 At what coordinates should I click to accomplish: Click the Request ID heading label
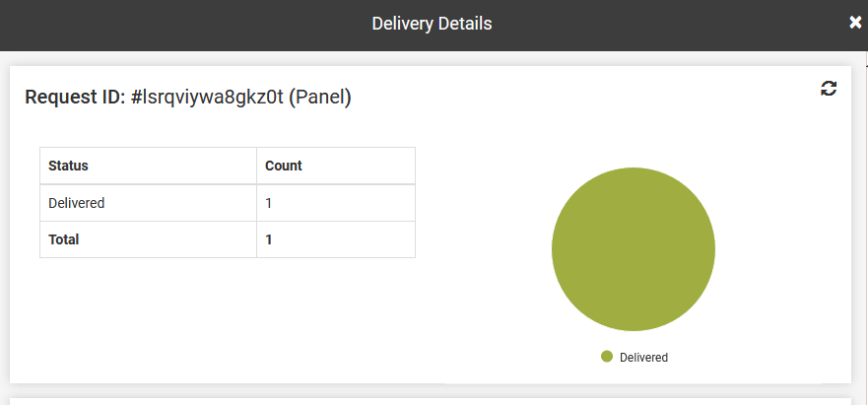76,98
